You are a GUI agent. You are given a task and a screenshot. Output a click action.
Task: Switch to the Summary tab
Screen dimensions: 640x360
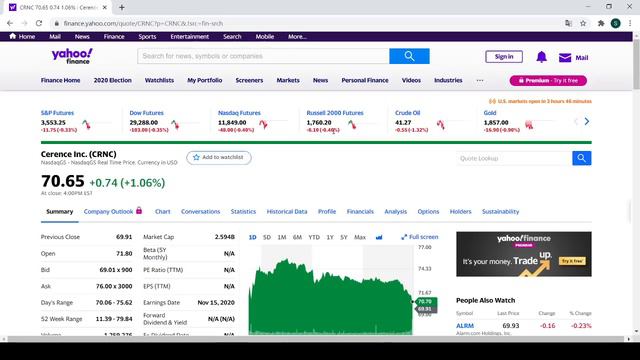[x=60, y=211]
